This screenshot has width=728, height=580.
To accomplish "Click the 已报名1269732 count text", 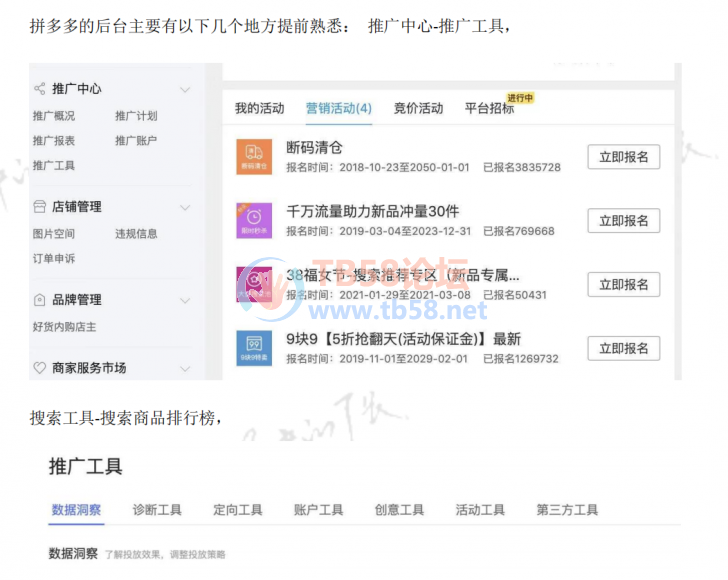I will [x=520, y=358].
